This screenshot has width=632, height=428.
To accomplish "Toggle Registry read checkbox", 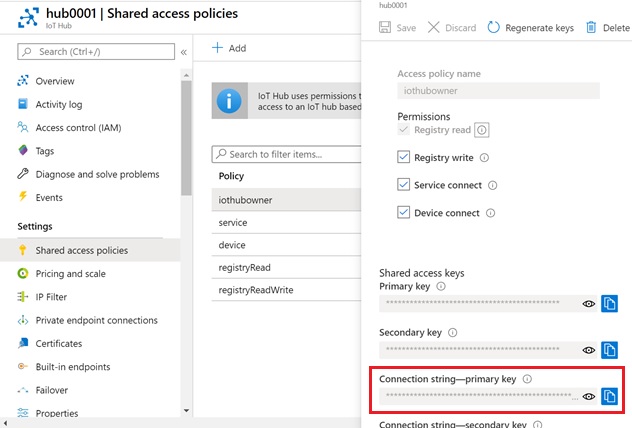I will tap(403, 129).
